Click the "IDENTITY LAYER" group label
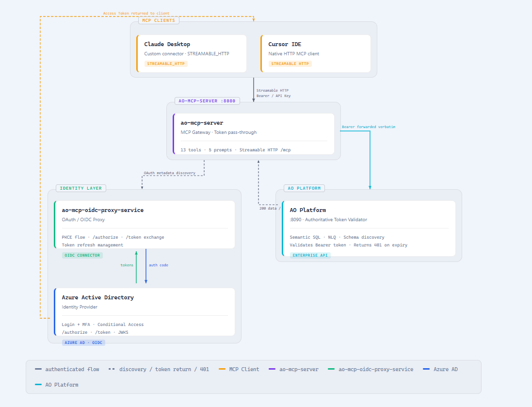Viewport: 532px width, 407px height. tap(81, 188)
